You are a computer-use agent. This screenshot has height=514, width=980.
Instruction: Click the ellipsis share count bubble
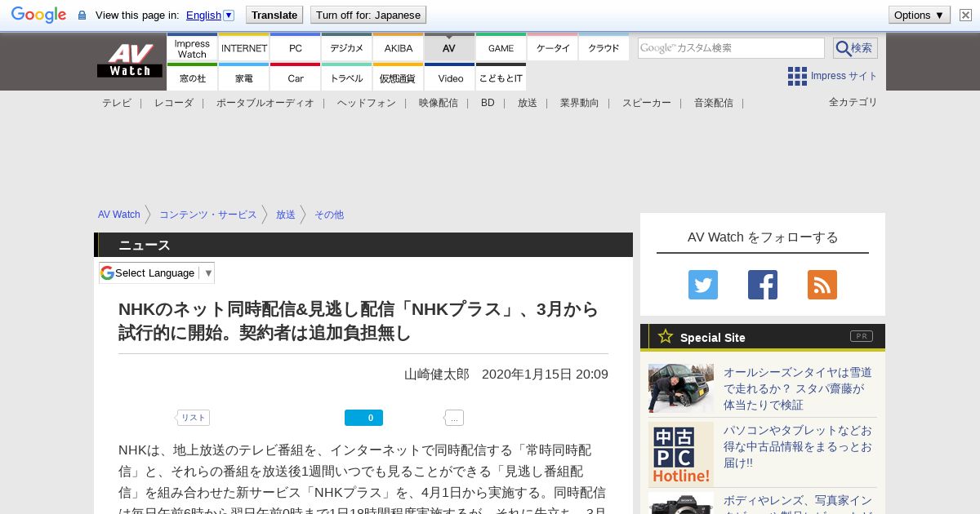pos(455,418)
